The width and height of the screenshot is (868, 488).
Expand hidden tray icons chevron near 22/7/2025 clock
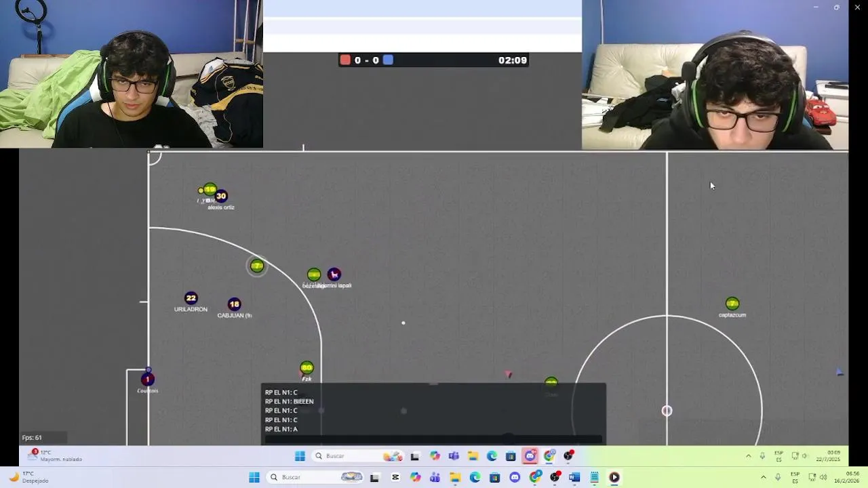click(x=749, y=456)
